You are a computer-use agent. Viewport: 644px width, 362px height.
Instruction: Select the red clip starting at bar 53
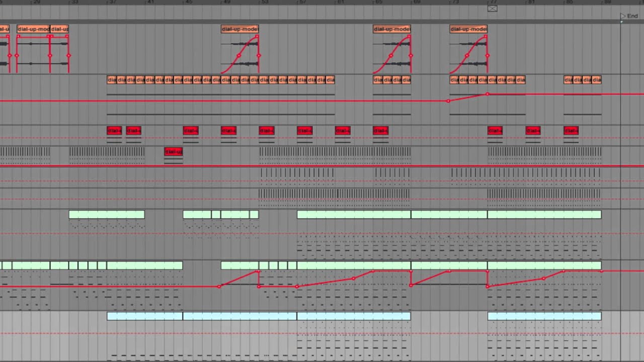coord(267,131)
